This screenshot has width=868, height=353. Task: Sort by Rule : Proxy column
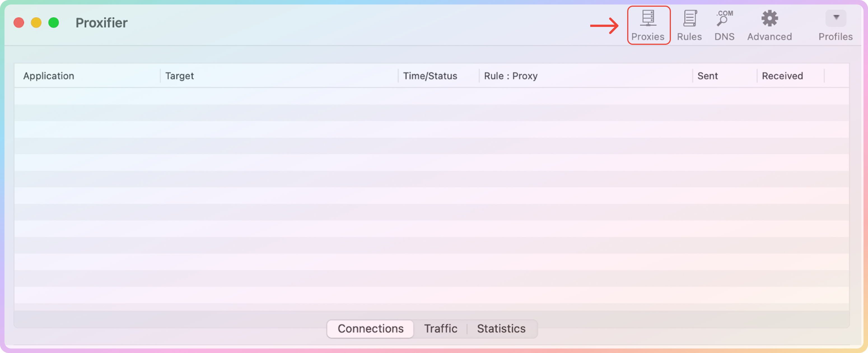point(510,76)
